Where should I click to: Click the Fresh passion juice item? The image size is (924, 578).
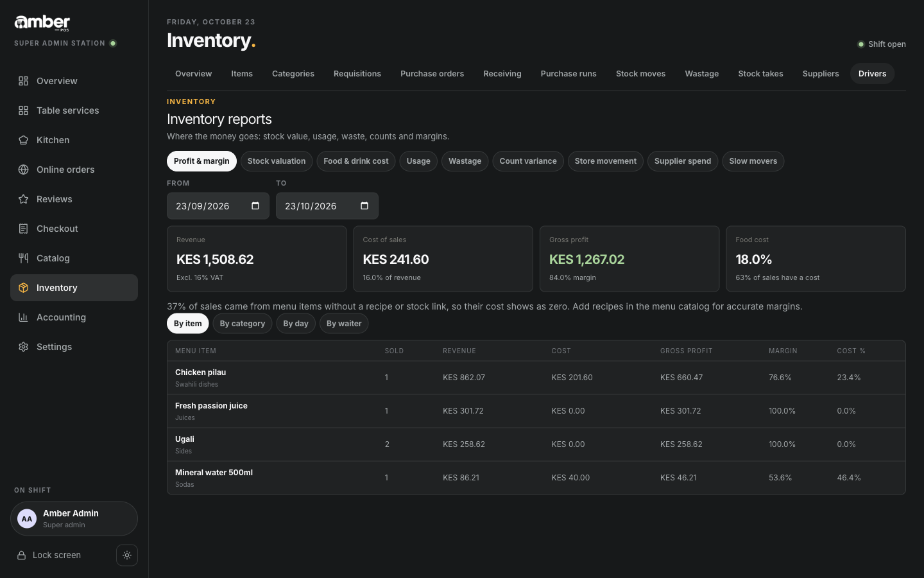click(x=211, y=406)
